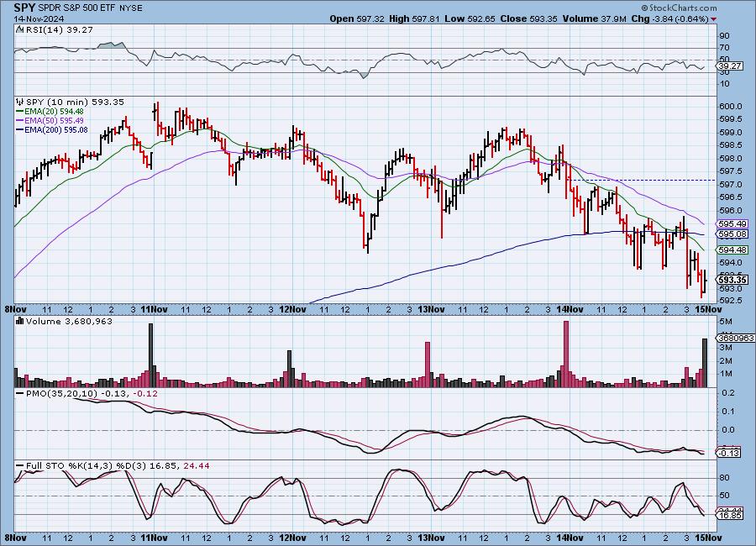Screen dimensions: 756x546
Task: Click the High 597.81 value
Action: tap(414, 18)
